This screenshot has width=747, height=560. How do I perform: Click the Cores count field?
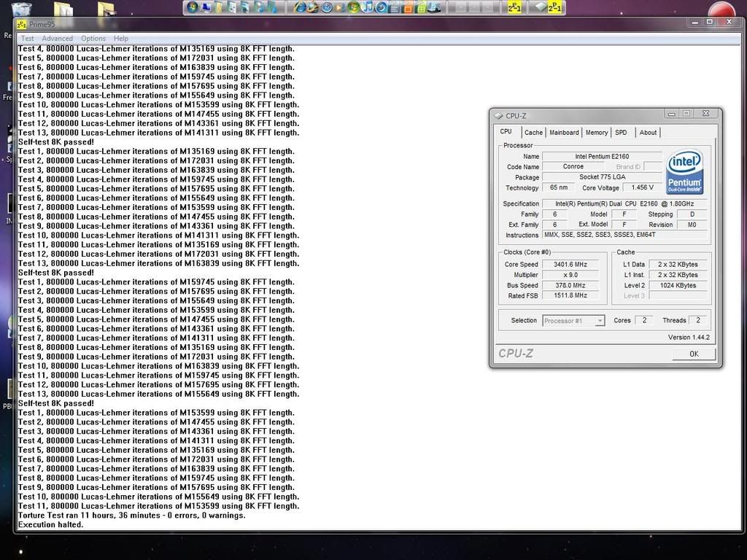pos(644,321)
